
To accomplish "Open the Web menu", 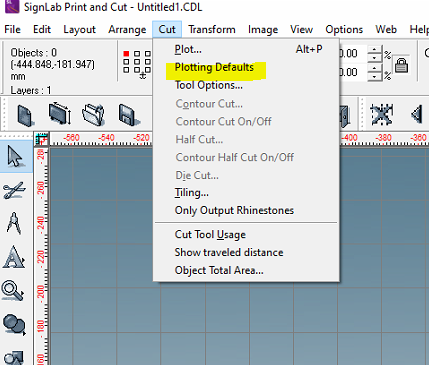I will (x=386, y=29).
